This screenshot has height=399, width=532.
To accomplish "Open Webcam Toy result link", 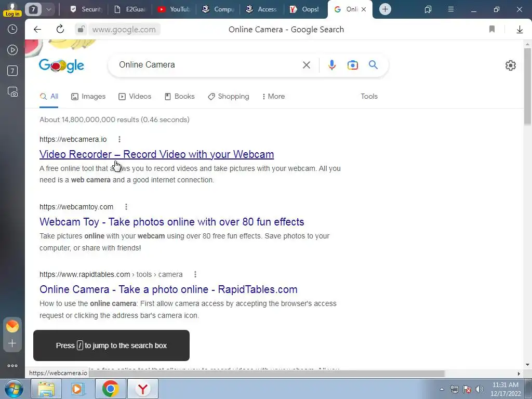I will [x=171, y=221].
